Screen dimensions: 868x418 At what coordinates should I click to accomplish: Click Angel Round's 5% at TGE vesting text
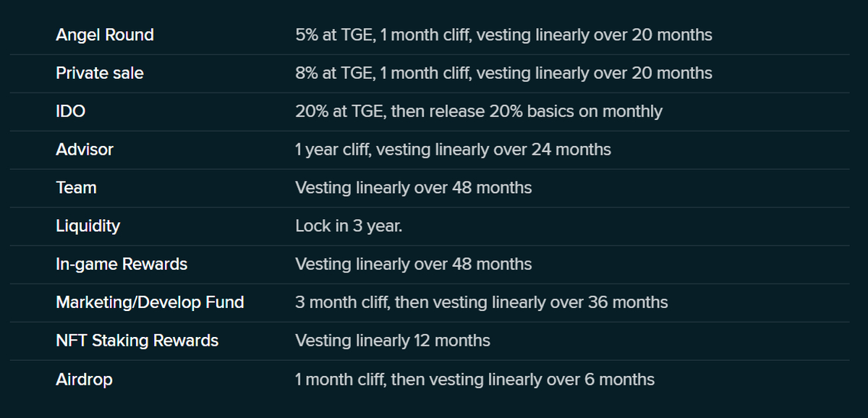pos(503,35)
